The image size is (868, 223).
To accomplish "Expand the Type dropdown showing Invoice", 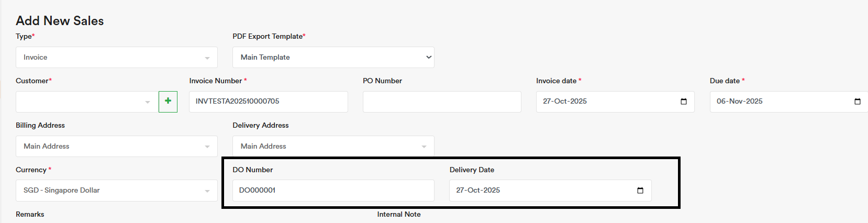I will pyautogui.click(x=116, y=58).
